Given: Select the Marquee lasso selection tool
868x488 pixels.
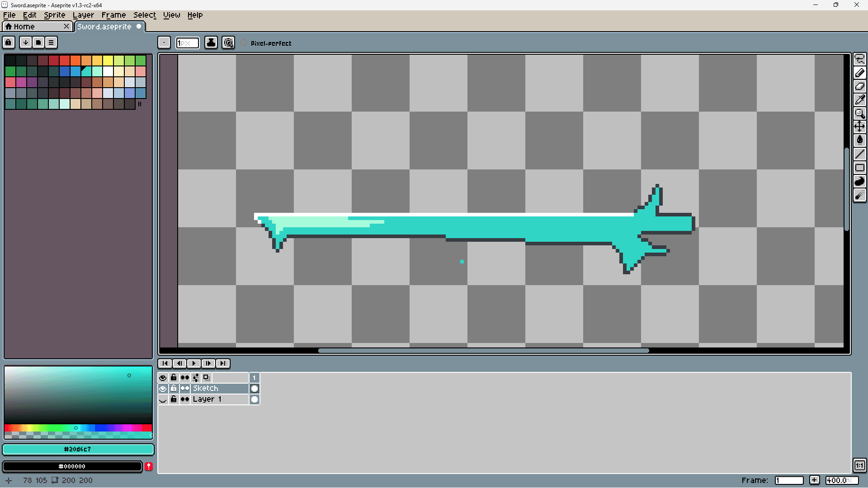Looking at the screenshot, I should point(859,59).
